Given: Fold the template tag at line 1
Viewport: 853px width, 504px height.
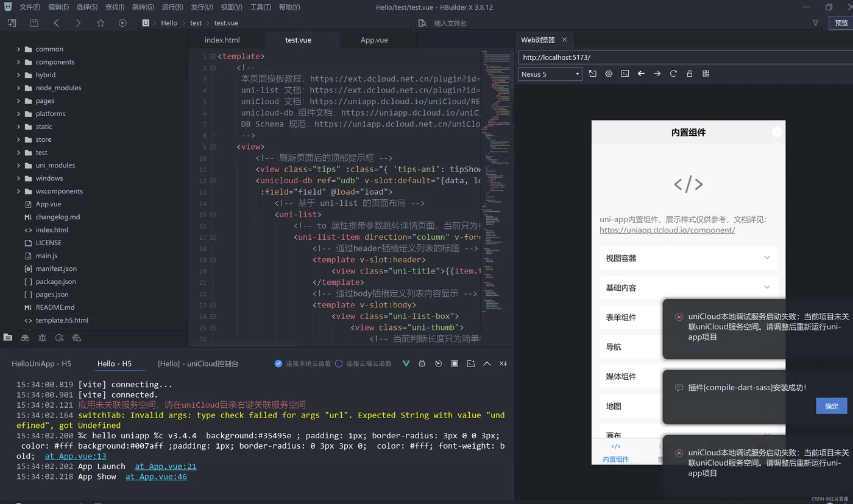Looking at the screenshot, I should [213, 57].
